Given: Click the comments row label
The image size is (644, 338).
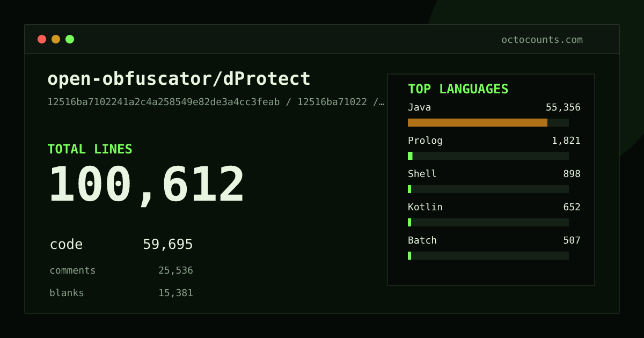Looking at the screenshot, I should (x=72, y=270).
